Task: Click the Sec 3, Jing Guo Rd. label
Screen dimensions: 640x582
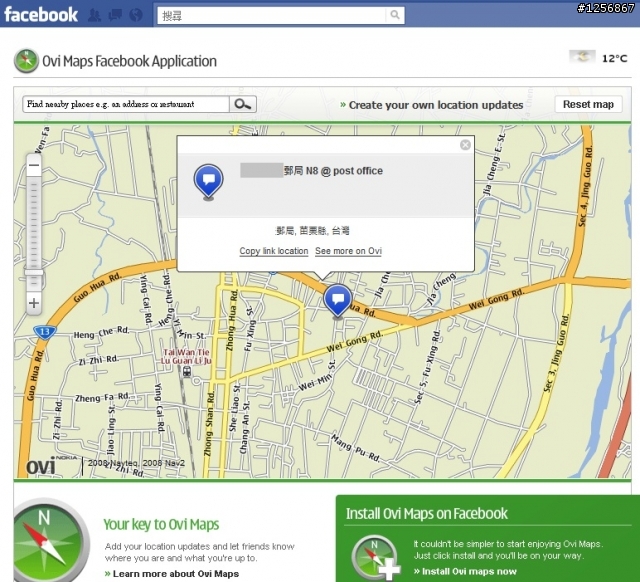Action: tap(556, 353)
